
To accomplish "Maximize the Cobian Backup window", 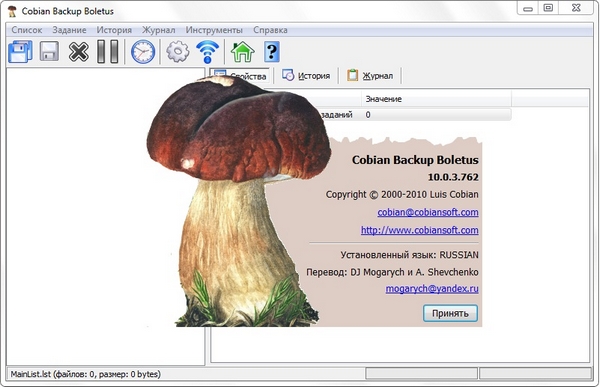I will coord(548,8).
